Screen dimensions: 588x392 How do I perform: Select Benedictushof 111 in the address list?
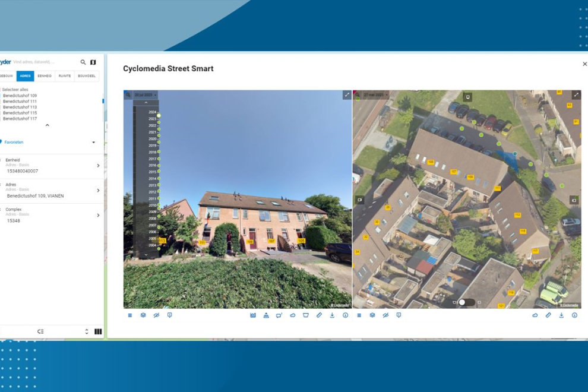[20, 102]
